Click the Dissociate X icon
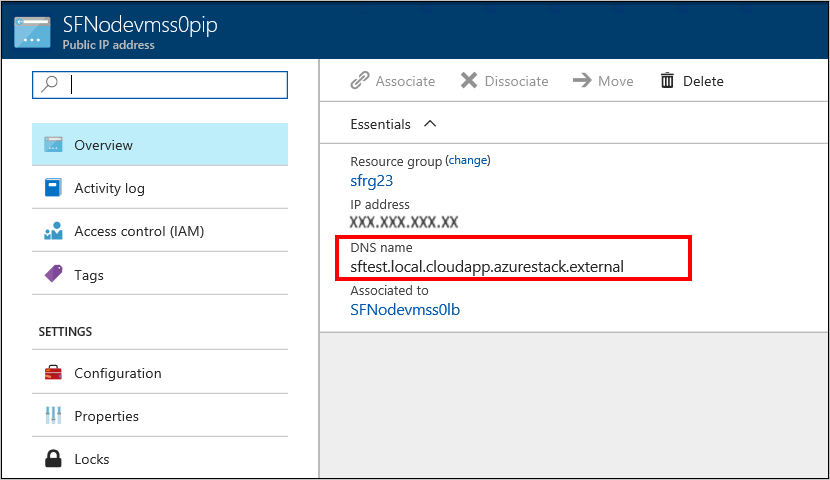Image resolution: width=830 pixels, height=480 pixels. (x=469, y=80)
